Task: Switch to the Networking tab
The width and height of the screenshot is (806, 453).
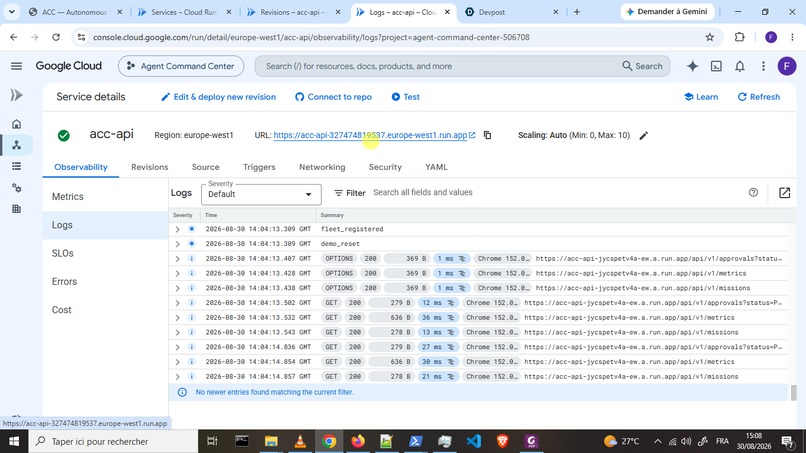Action: point(322,167)
